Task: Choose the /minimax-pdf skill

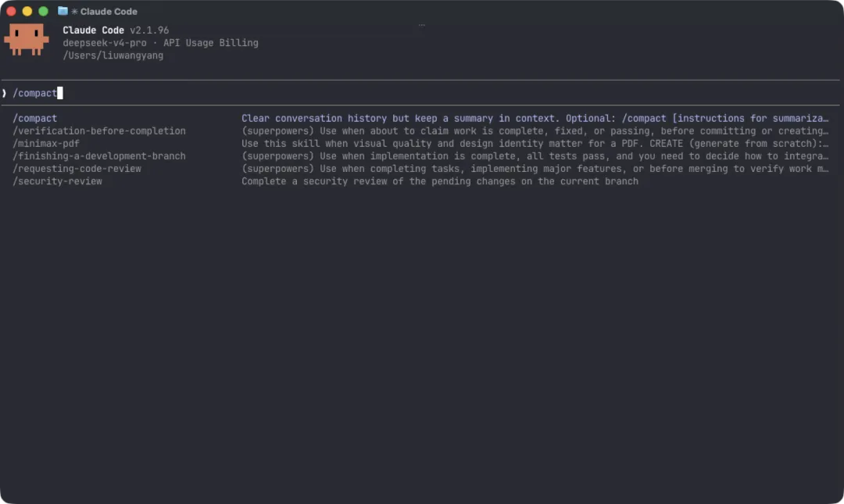Action: pos(46,144)
